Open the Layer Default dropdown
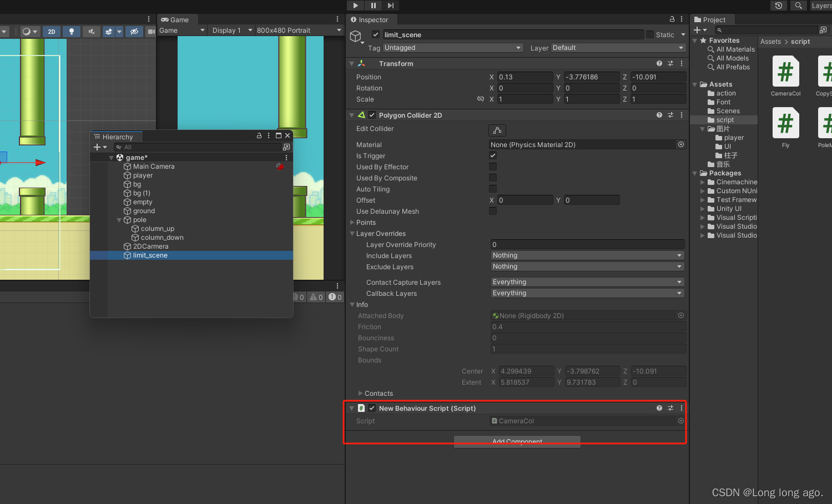Image resolution: width=832 pixels, height=504 pixels. pyautogui.click(x=619, y=48)
